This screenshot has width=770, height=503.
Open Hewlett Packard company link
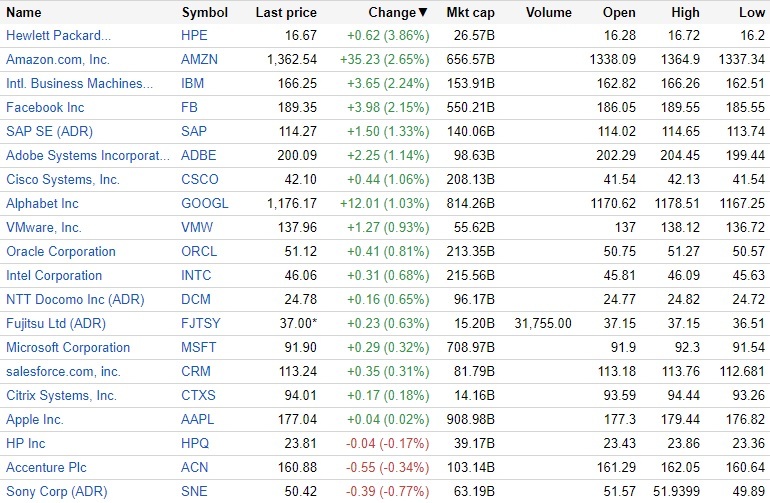(x=58, y=35)
